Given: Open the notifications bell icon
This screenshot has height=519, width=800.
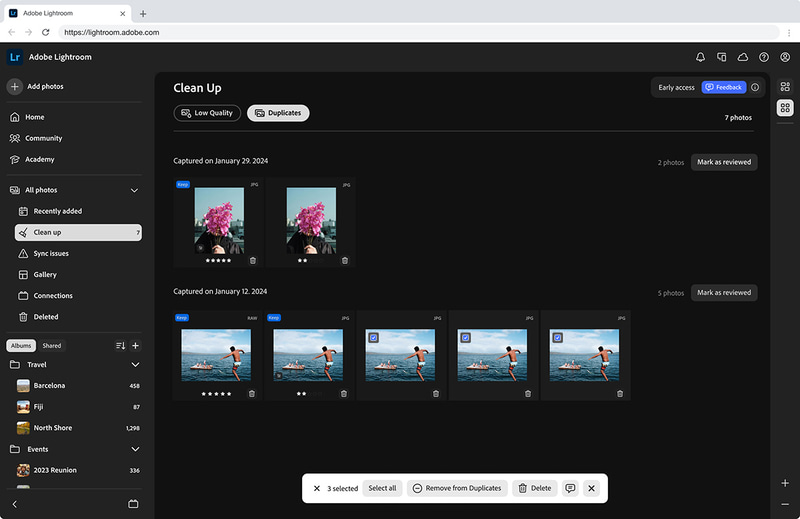Looking at the screenshot, I should [x=700, y=57].
